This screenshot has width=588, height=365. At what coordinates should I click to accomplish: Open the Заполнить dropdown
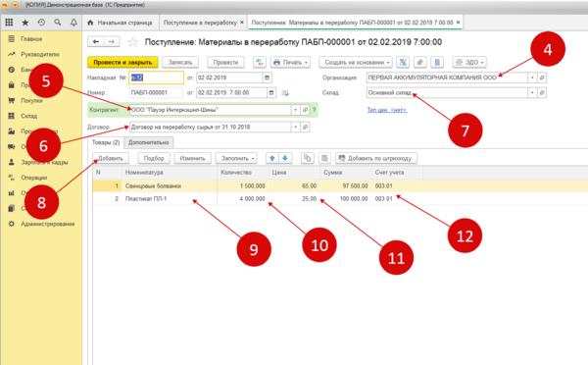236,159
